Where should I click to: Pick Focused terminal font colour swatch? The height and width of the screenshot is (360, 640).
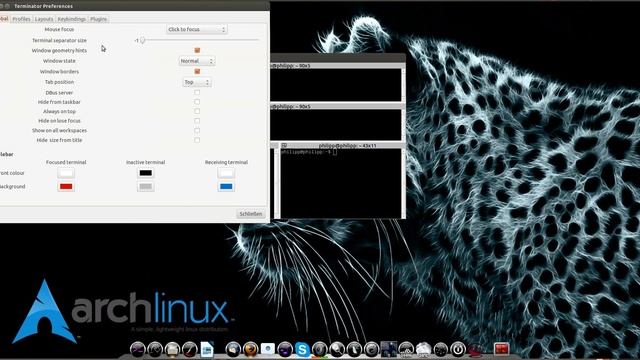[x=66, y=173]
